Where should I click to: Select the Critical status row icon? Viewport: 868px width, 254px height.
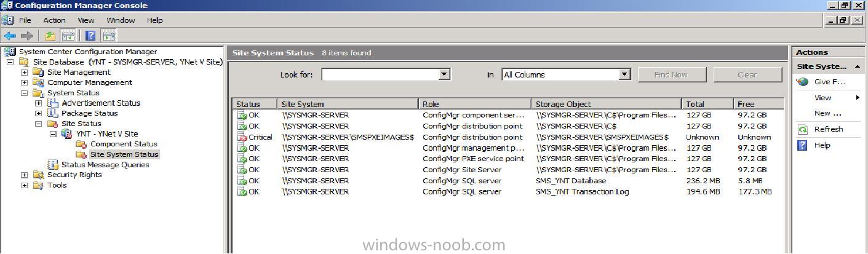click(x=242, y=137)
